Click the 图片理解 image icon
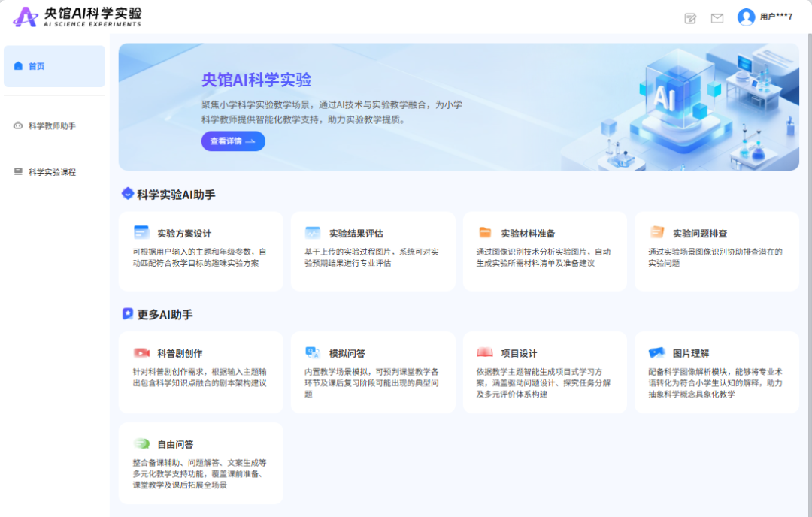Screen dimensions: 812x517 pos(656,353)
